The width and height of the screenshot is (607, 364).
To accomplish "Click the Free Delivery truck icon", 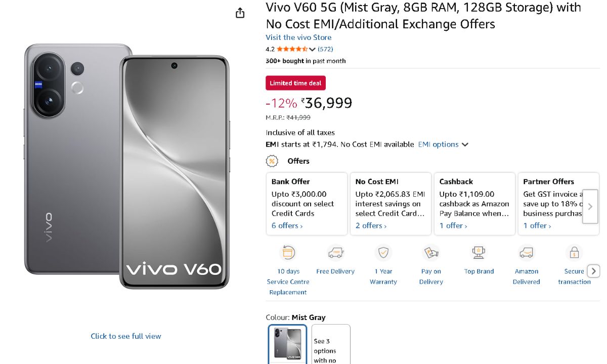I will [x=335, y=252].
